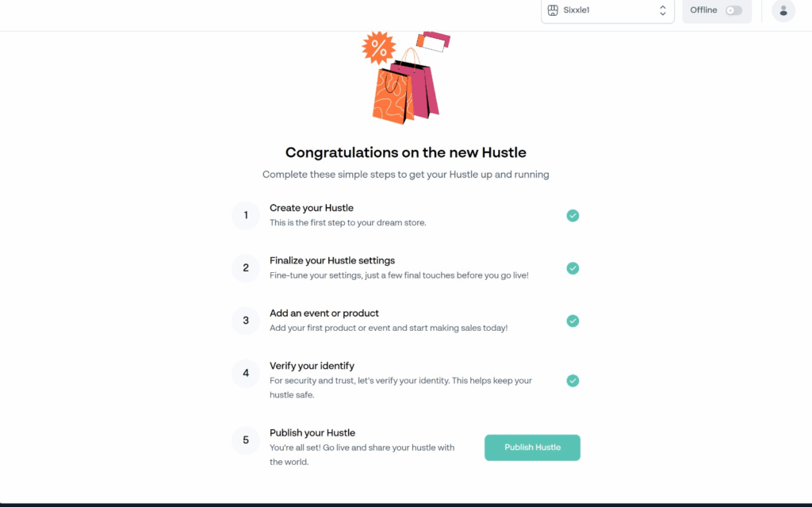This screenshot has width=812, height=507.
Task: Open the Add an event or product step
Action: pos(324,313)
